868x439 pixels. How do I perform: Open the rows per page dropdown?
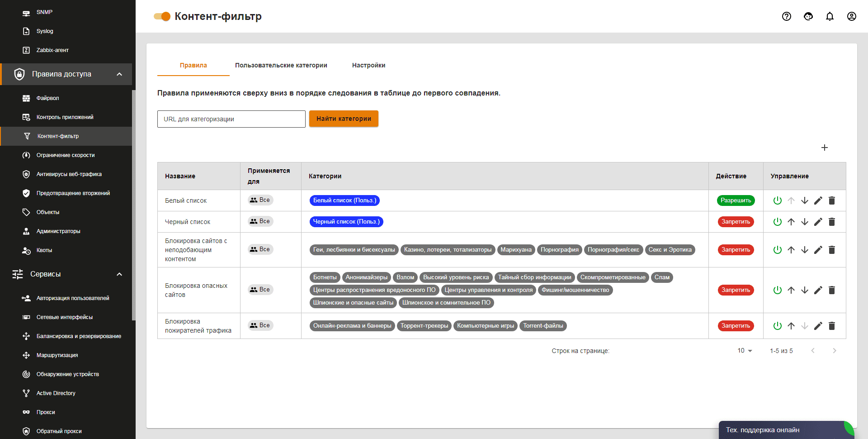[745, 351]
